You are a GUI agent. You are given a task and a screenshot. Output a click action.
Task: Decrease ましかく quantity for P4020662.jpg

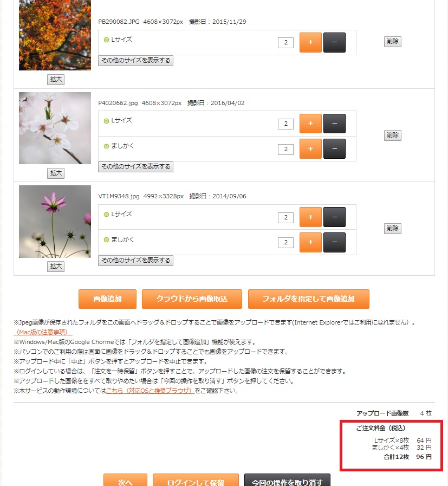[x=334, y=149]
